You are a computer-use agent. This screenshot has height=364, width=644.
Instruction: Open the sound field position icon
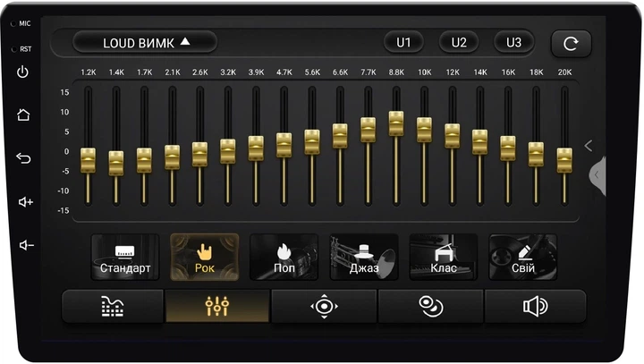tap(324, 306)
